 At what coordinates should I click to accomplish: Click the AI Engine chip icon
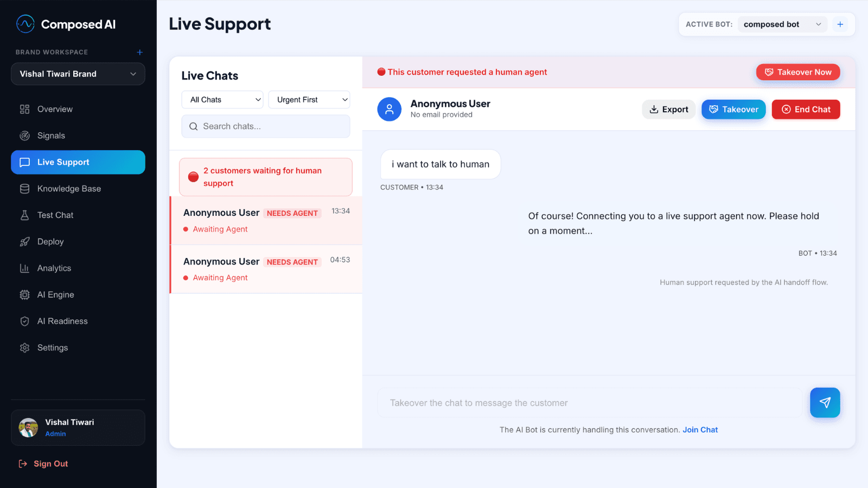[24, 295]
